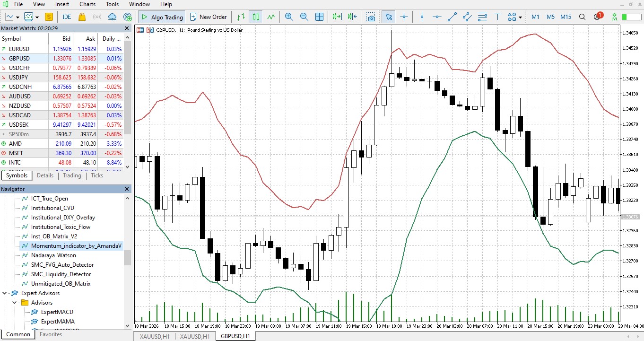Switch chart to candlesticks style
The image size is (644, 341).
click(x=256, y=17)
